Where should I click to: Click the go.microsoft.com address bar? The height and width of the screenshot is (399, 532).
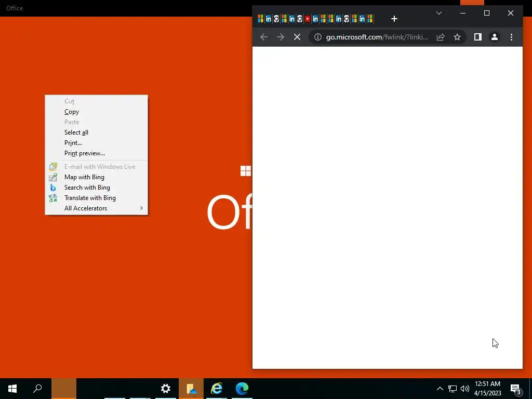(377, 37)
